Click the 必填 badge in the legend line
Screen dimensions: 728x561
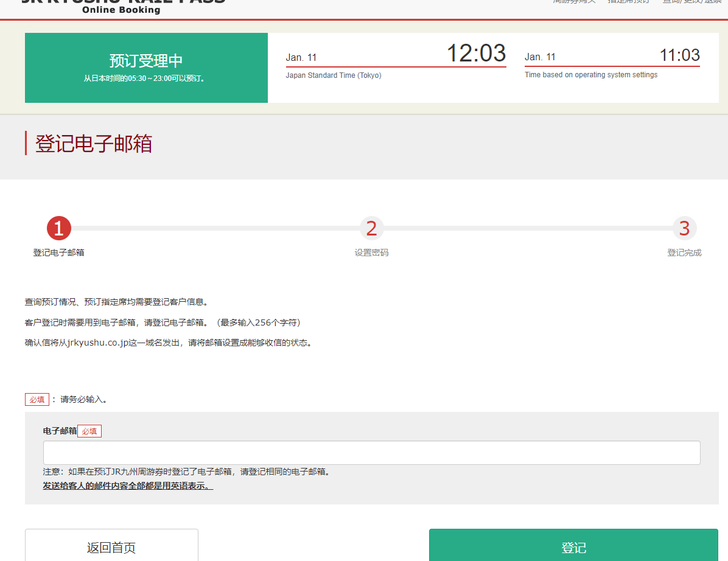click(x=37, y=400)
